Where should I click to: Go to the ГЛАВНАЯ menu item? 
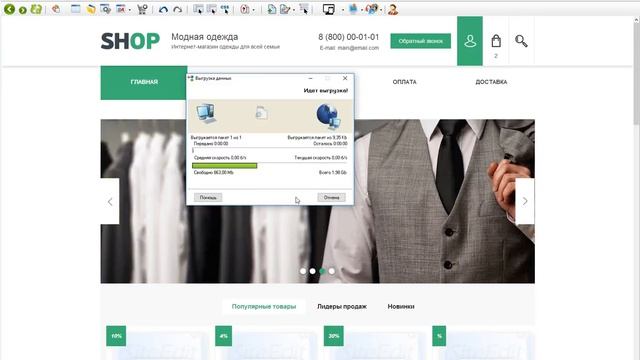click(144, 82)
